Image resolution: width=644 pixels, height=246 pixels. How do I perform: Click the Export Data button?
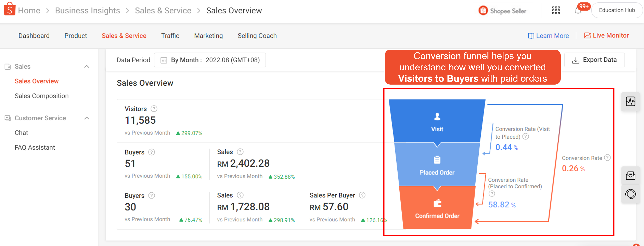(594, 60)
